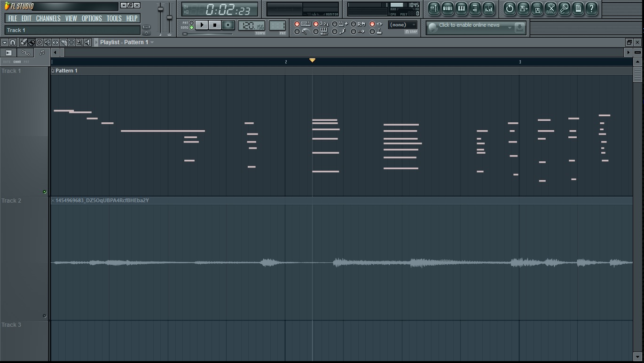Select the Paint brush tool
This screenshot has height=363, width=644.
(31, 42)
